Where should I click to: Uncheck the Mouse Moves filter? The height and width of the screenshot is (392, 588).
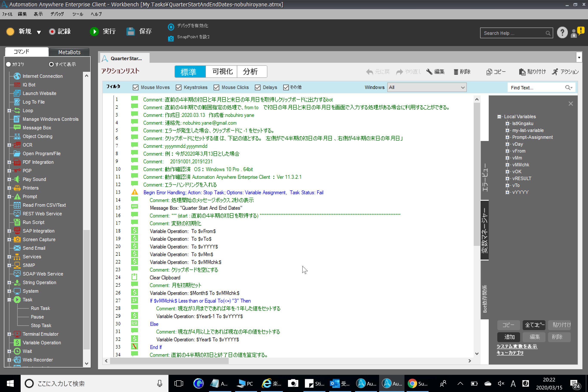pyautogui.click(x=135, y=87)
